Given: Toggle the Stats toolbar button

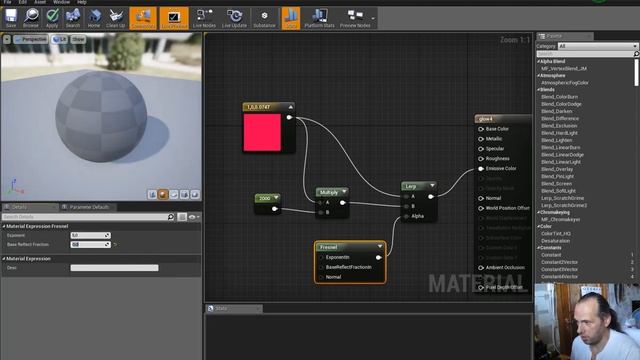Looking at the screenshot, I should click(291, 18).
